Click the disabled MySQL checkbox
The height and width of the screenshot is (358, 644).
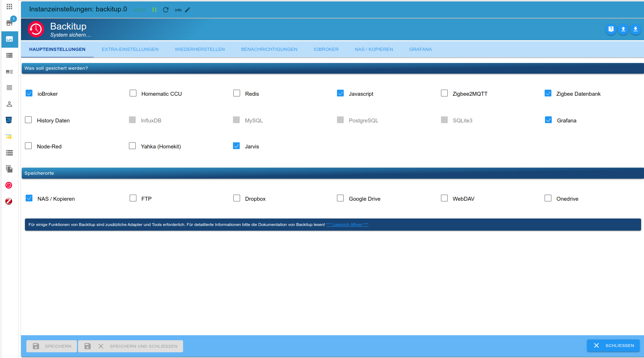pos(237,120)
